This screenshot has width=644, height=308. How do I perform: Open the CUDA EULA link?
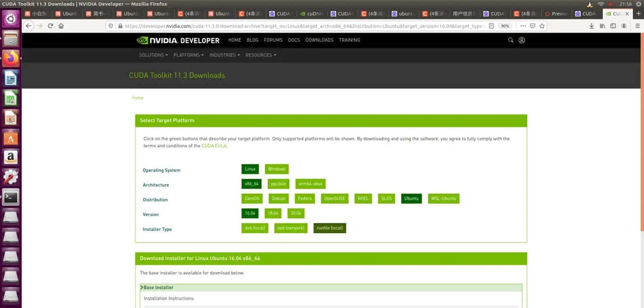214,145
